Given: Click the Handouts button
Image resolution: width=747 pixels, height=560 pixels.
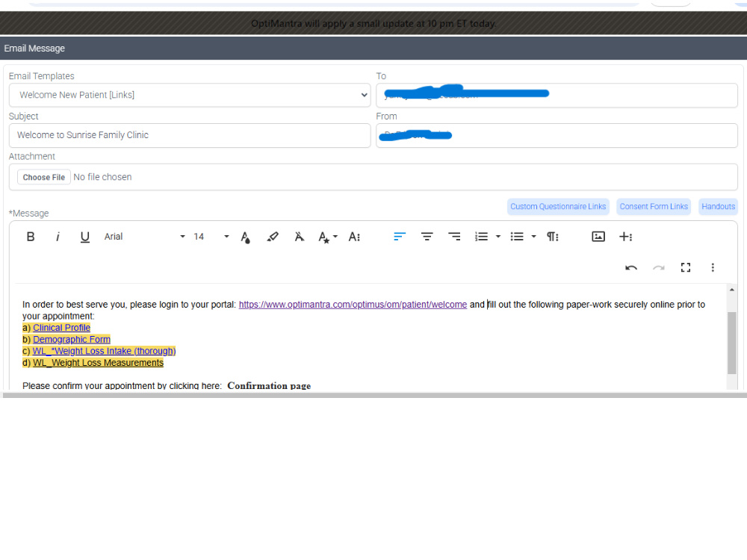Looking at the screenshot, I should click(x=718, y=207).
